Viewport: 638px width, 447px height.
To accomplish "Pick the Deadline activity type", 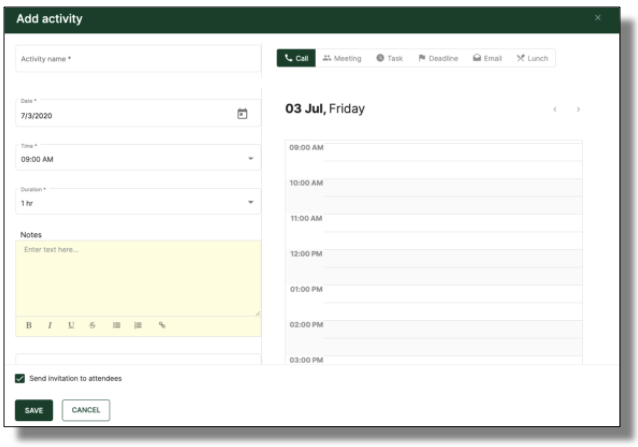I will tap(438, 58).
